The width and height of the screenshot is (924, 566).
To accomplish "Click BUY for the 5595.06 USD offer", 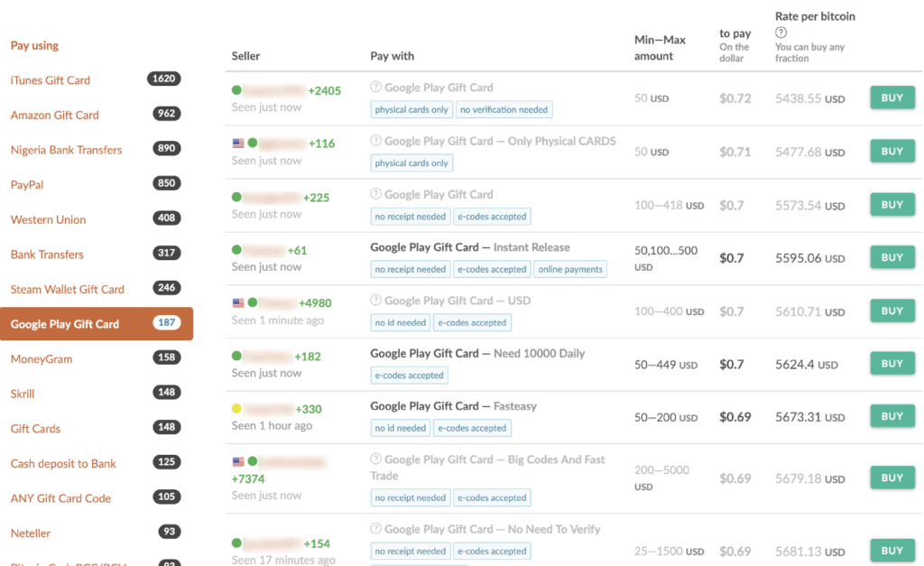I will pyautogui.click(x=892, y=257).
